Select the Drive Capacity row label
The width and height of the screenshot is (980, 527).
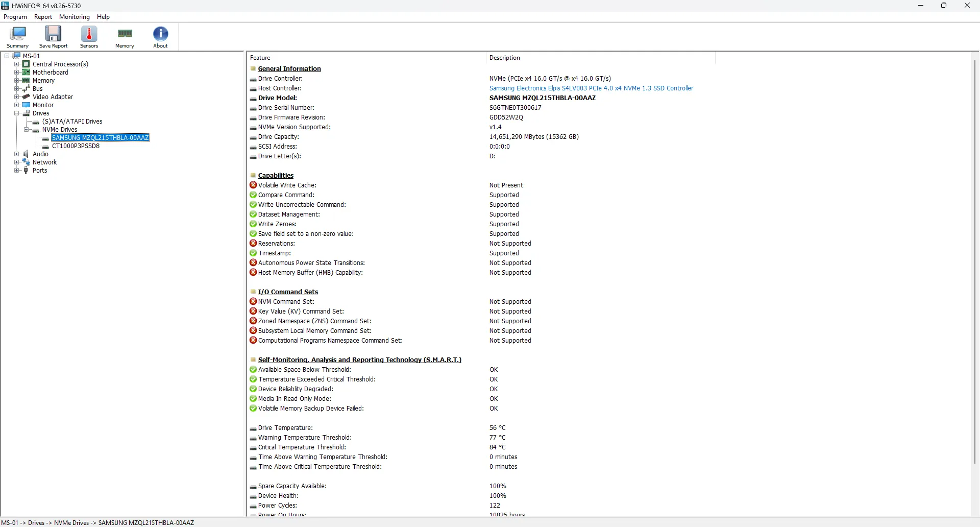point(279,136)
